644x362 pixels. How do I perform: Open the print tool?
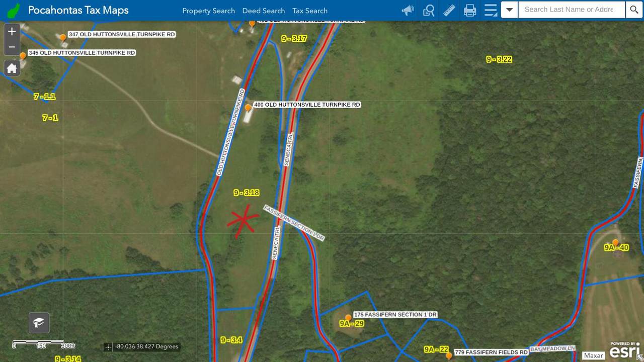pos(470,10)
